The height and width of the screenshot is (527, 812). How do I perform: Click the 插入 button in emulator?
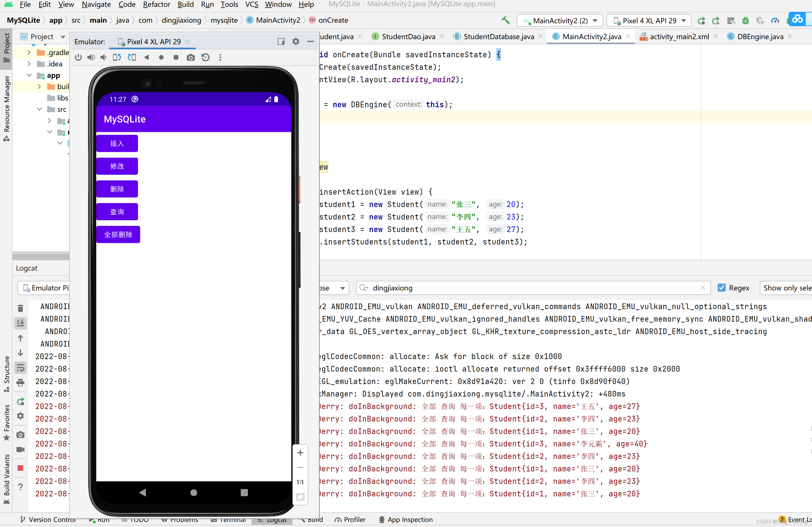tap(117, 144)
